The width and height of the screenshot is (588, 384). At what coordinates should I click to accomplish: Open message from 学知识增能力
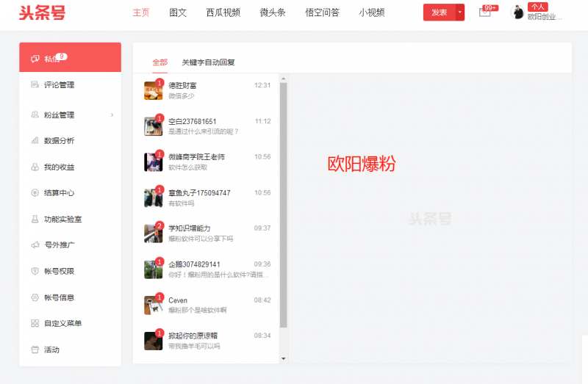pyautogui.click(x=207, y=233)
